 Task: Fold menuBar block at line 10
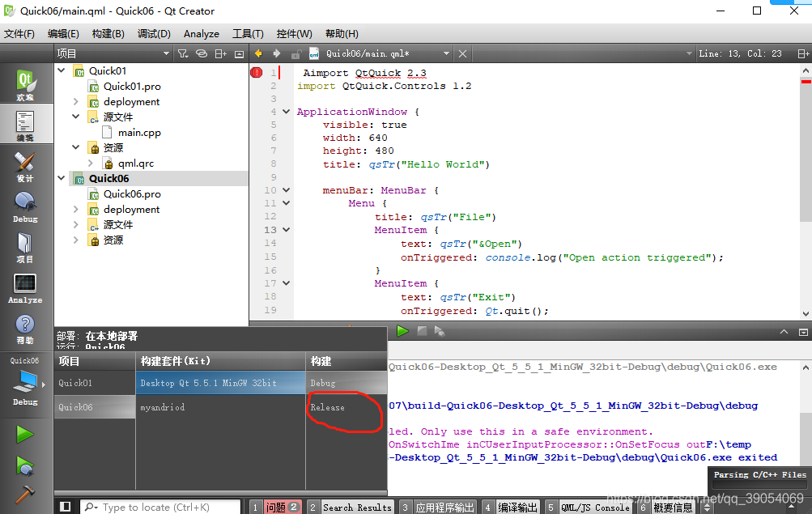[286, 190]
